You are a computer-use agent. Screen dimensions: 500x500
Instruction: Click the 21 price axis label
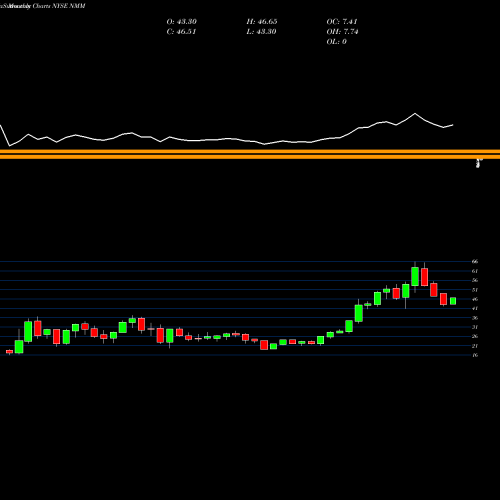point(475,346)
